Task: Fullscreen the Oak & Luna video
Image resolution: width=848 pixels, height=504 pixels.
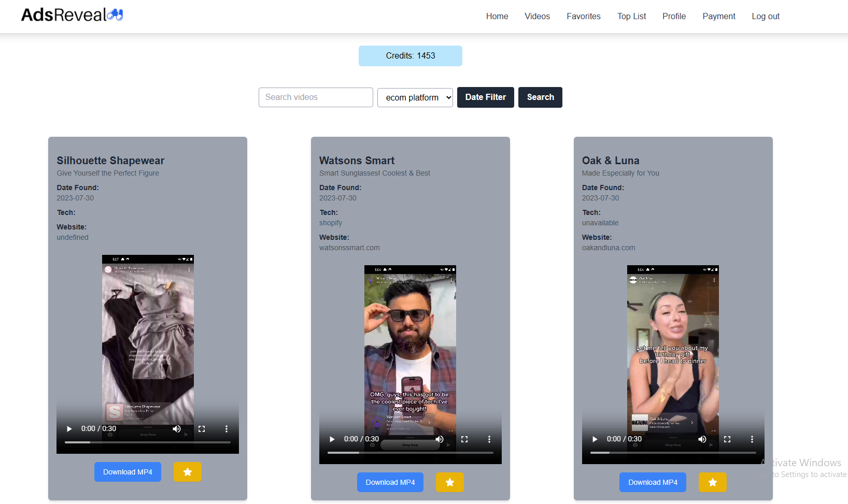Action: point(727,439)
